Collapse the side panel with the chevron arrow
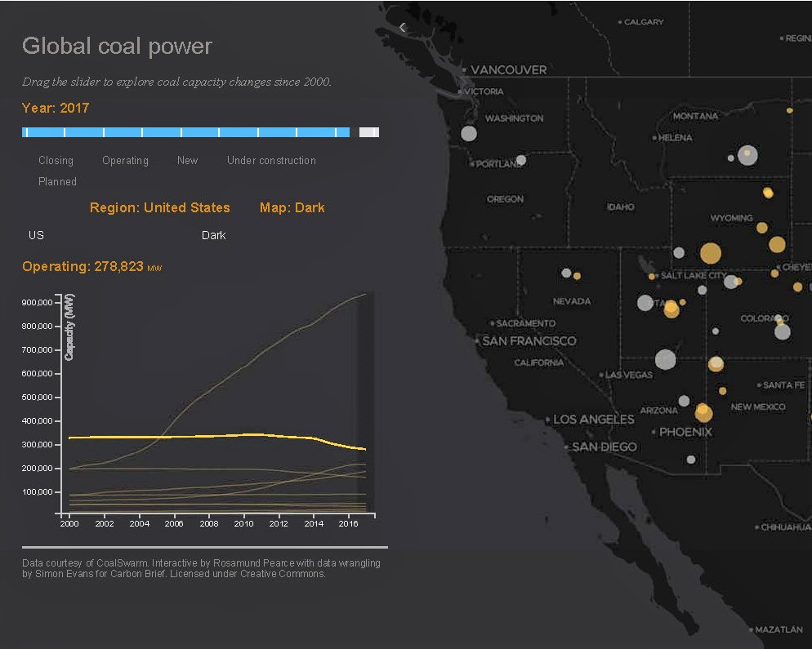 tap(403, 27)
